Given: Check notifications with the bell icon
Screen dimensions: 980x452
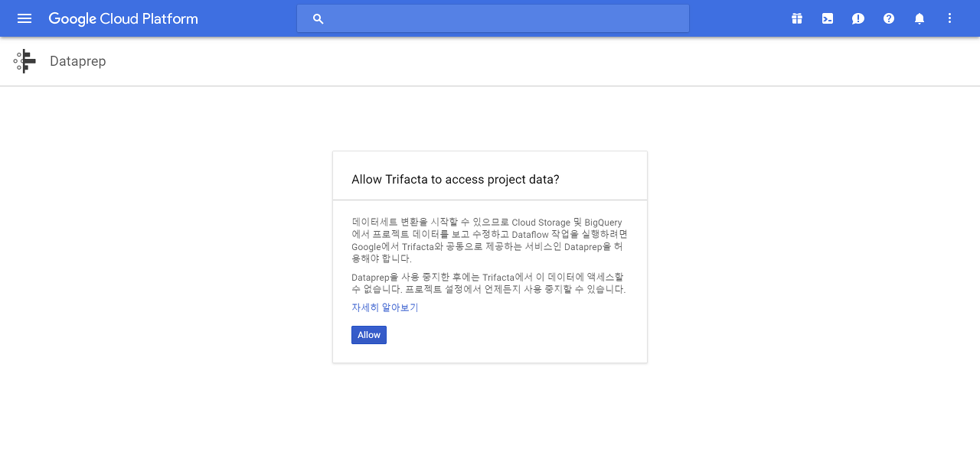Looking at the screenshot, I should (919, 18).
